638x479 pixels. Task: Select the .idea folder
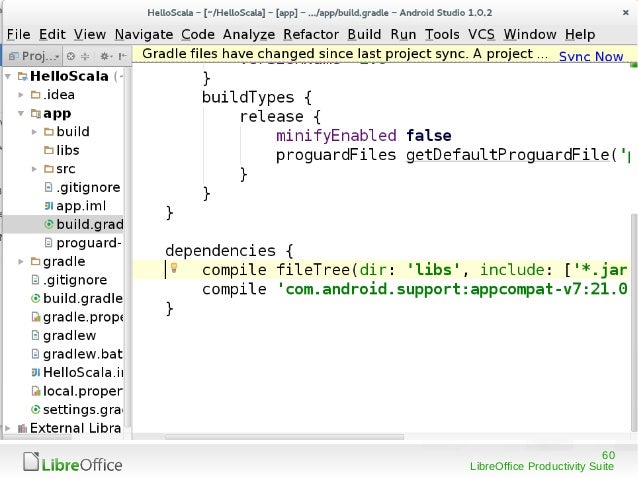[x=59, y=95]
